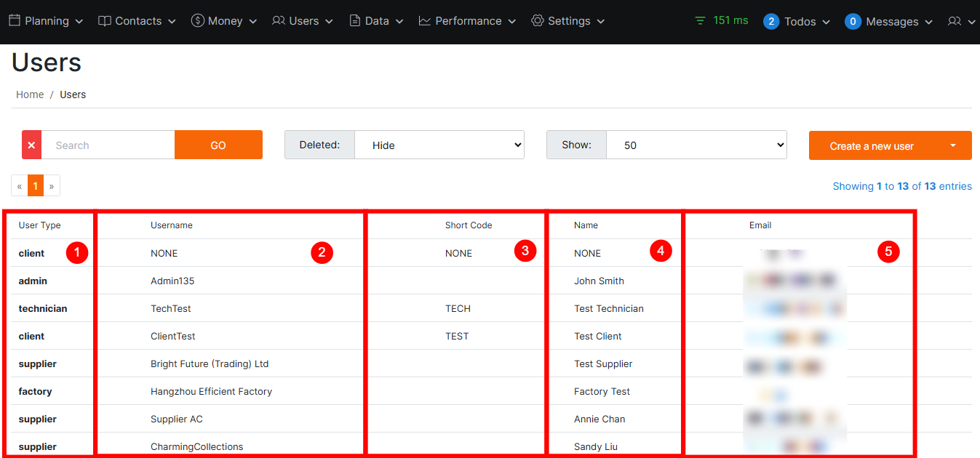Click the document icon beside Data
The width and height of the screenshot is (980, 458).
(x=355, y=21)
